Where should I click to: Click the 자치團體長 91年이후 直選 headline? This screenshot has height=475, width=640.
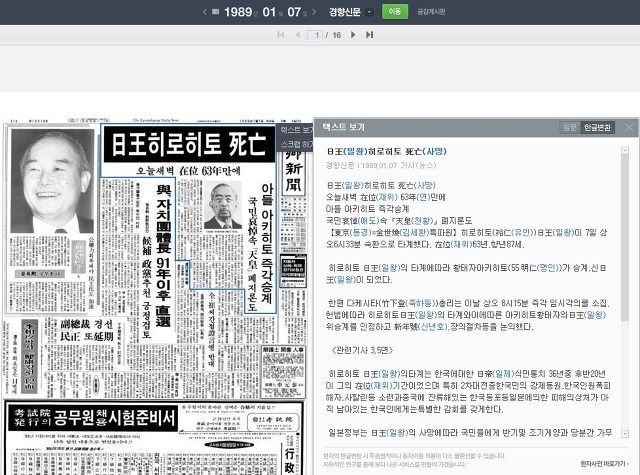pos(163,255)
